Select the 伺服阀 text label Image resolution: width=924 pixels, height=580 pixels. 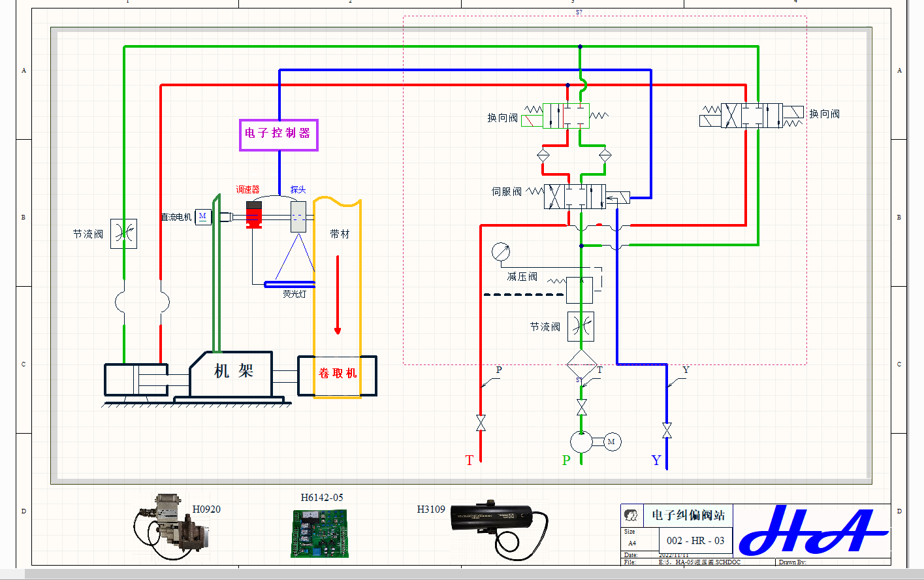click(507, 191)
